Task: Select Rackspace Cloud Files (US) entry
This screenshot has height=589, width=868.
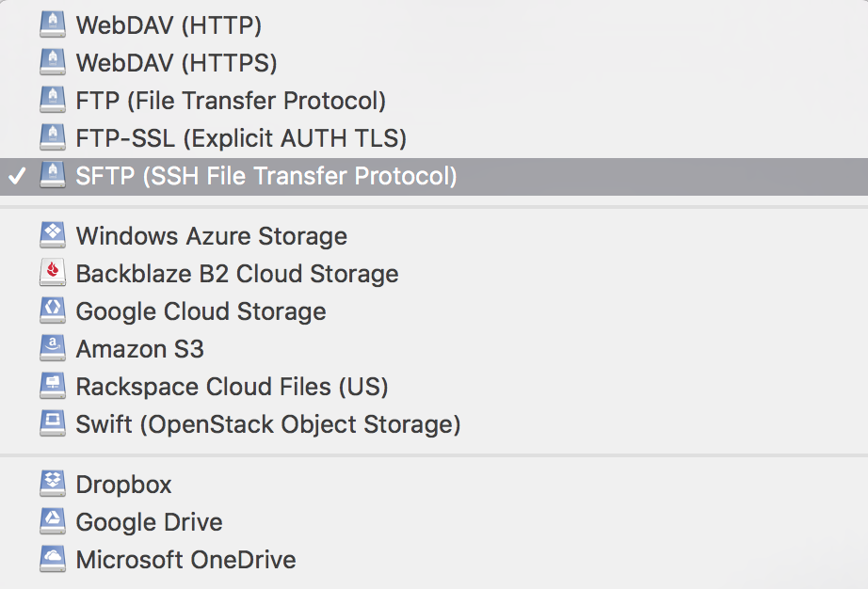Action: (232, 387)
